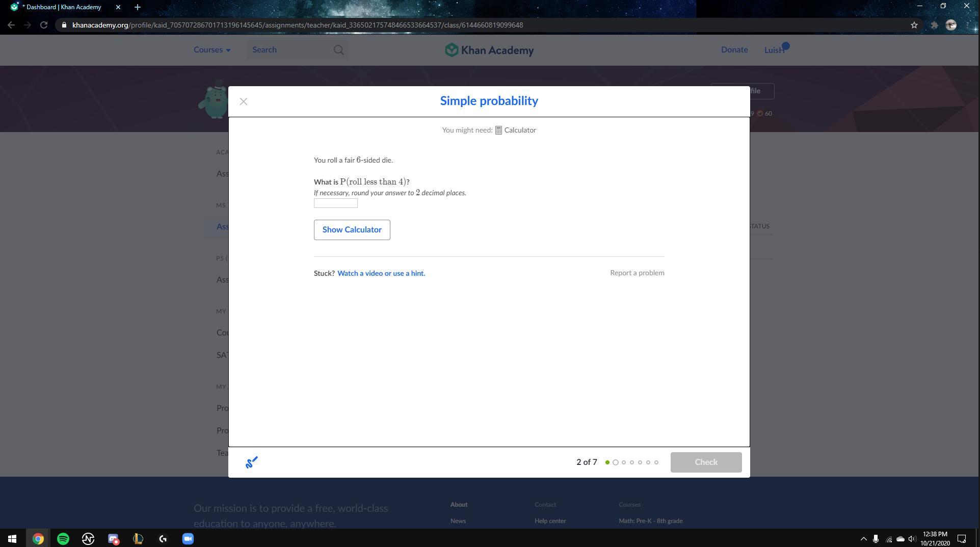Open 'Watch a video or use a hint' link
The image size is (980, 547).
pos(381,273)
